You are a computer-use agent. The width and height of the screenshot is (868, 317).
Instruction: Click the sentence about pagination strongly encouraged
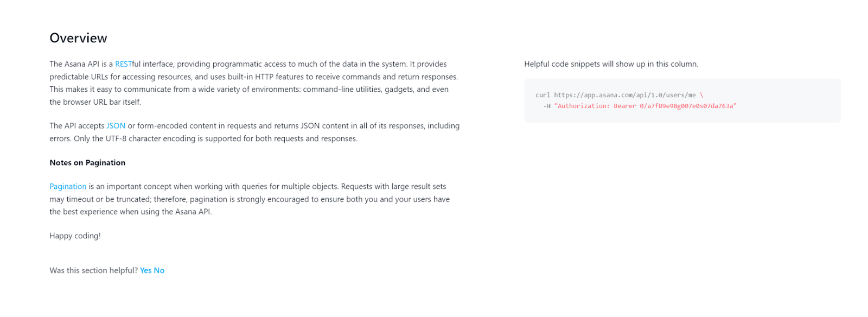click(250, 200)
